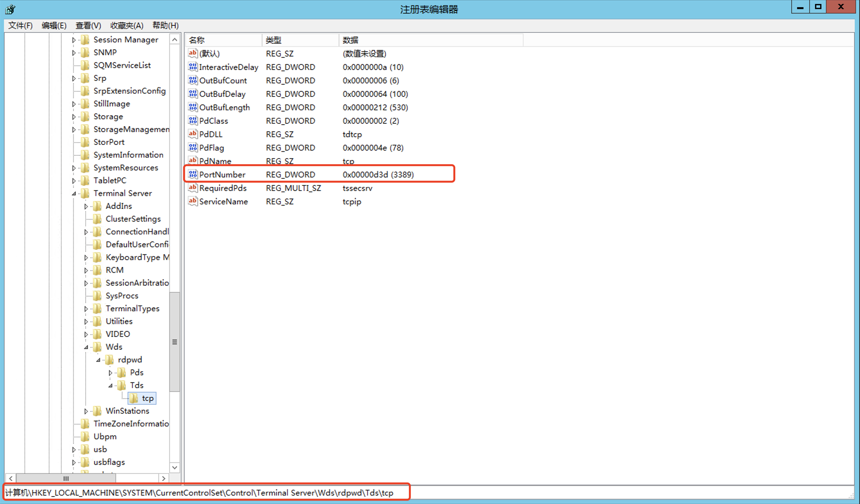This screenshot has width=860, height=504.
Task: Click the OutBufCount DWORD value icon
Action: tap(193, 80)
